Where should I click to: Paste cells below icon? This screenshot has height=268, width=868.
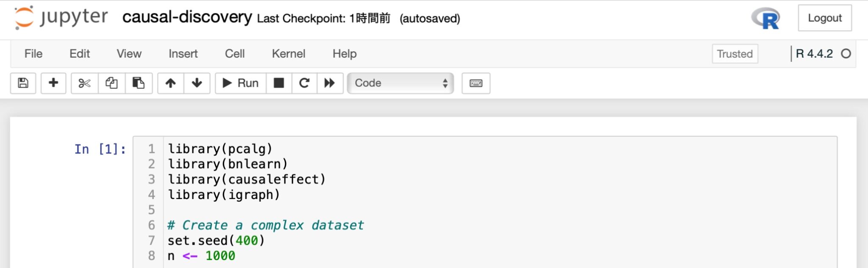click(139, 83)
